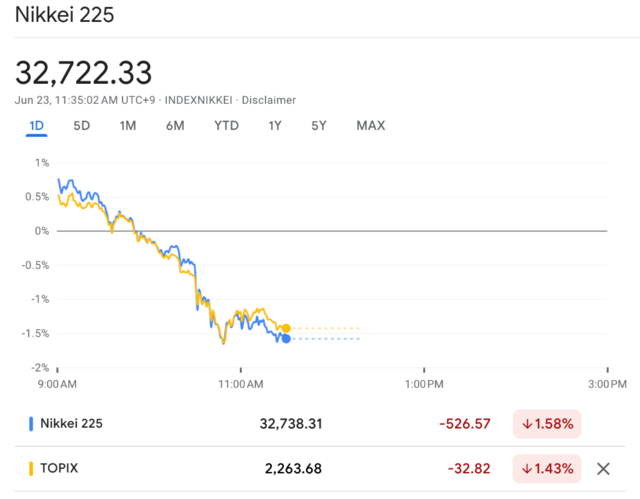Open the Nikkei 225 row label

point(71,424)
